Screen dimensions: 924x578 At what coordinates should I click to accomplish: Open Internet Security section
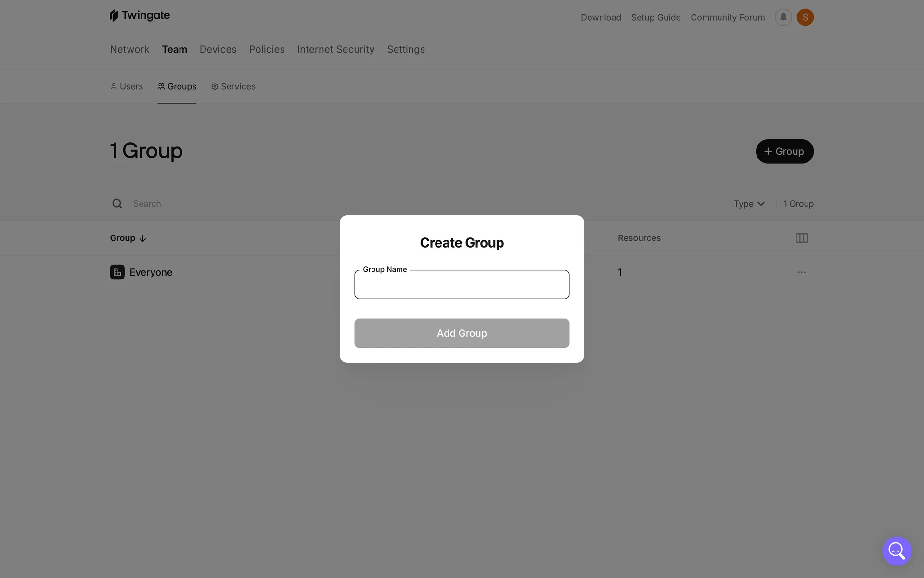[x=335, y=49]
